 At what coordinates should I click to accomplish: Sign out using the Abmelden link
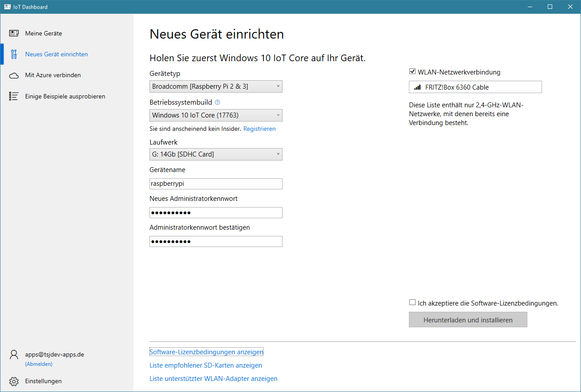(x=39, y=364)
